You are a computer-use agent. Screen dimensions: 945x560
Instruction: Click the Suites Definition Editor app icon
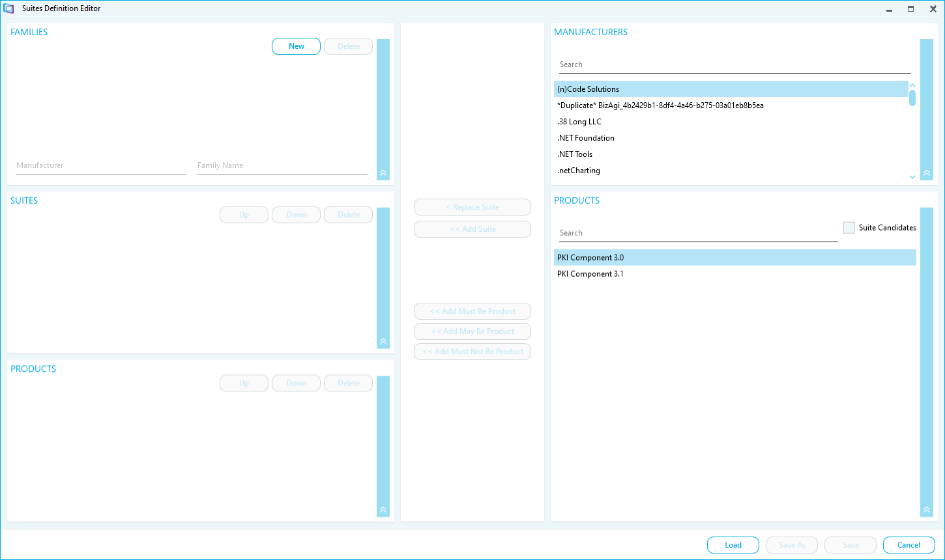tap(9, 9)
